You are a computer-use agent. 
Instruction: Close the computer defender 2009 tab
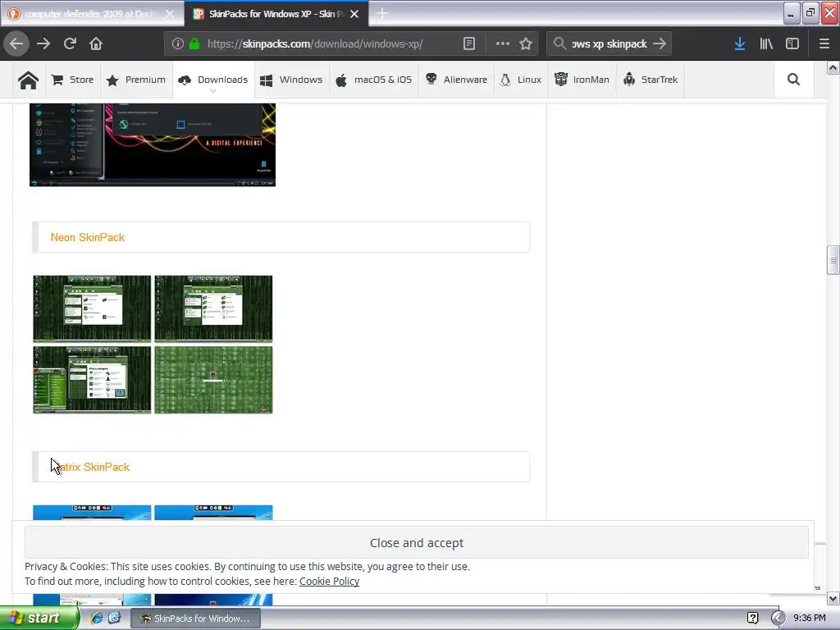[169, 14]
